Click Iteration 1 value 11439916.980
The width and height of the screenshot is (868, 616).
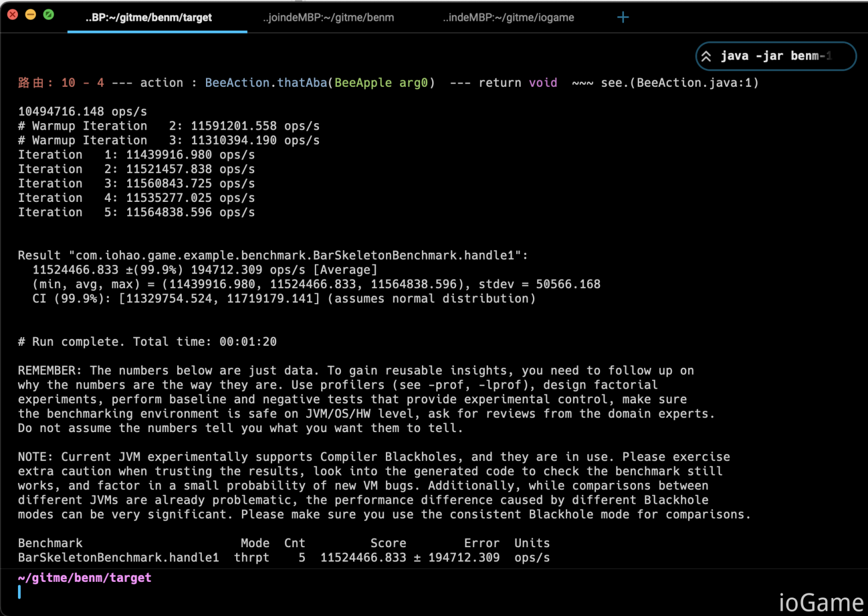pos(169,155)
